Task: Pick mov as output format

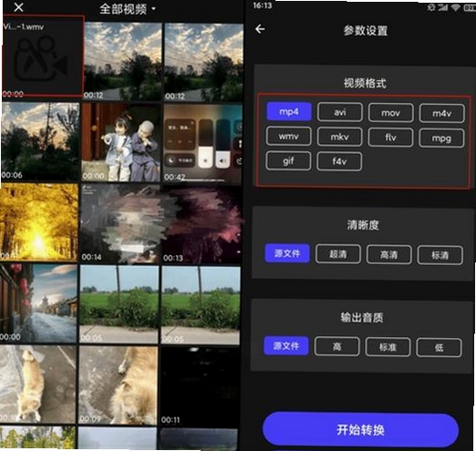Action: 390,113
